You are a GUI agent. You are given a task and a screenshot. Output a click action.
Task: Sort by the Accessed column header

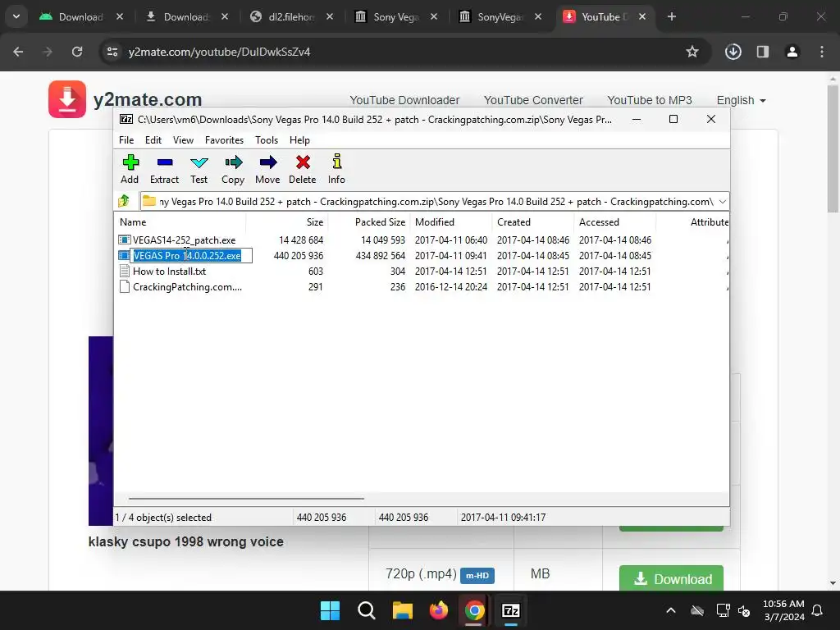[x=615, y=221]
